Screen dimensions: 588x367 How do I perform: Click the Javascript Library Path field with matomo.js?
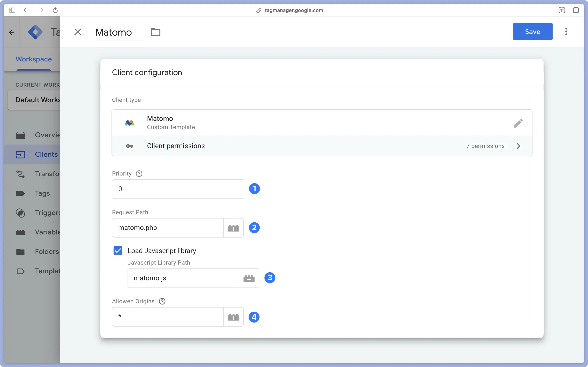pos(183,278)
